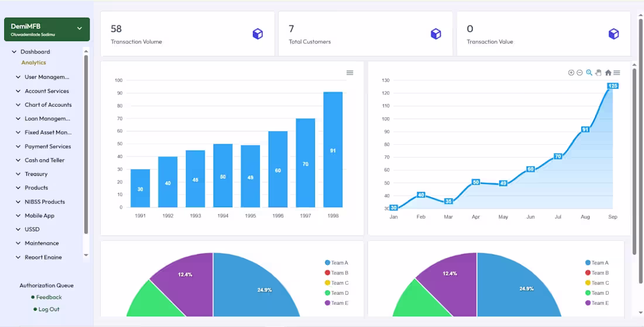Screen dimensions: 644x327
Task: Click the line chart zoom-in plus icon
Action: (x=571, y=73)
